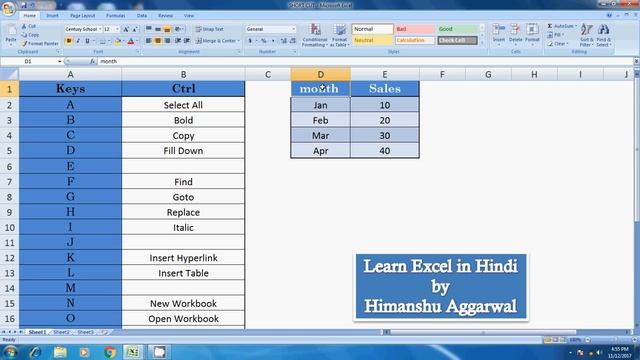Open Format as Table gallery
The width and height of the screenshot is (640, 360).
click(x=339, y=35)
